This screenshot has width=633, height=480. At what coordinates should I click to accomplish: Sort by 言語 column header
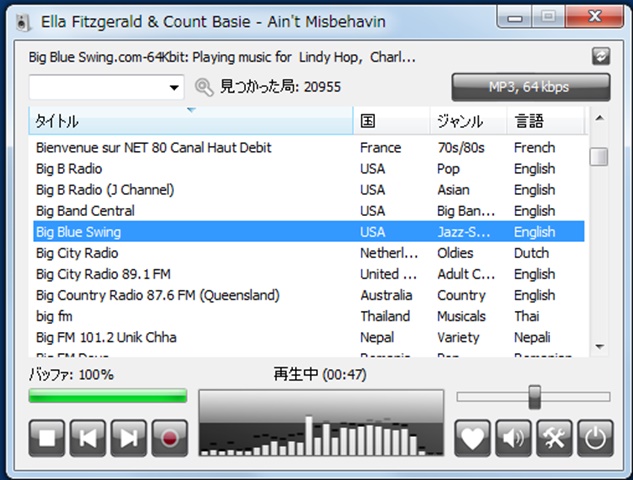point(545,121)
